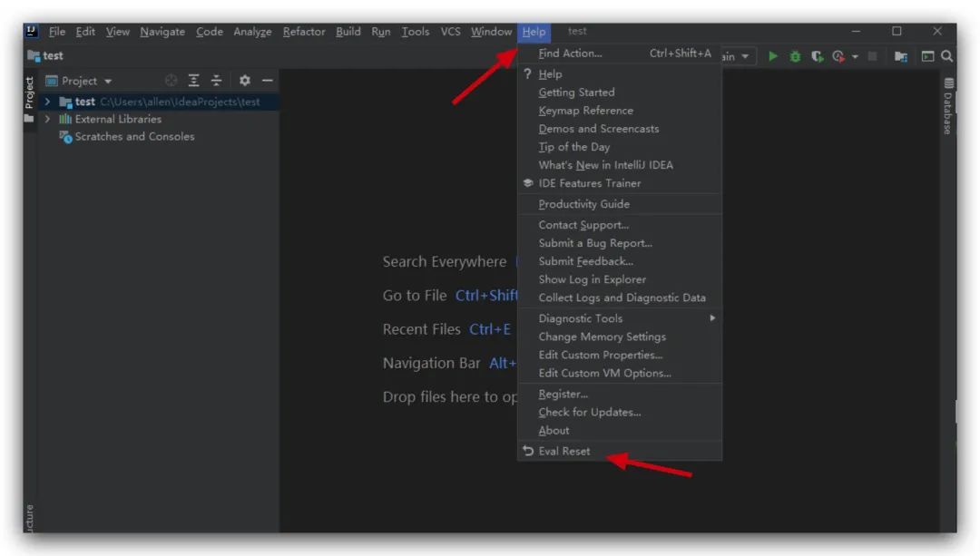Click the green Run button
Viewport: 980px width, 556px height.
773,56
